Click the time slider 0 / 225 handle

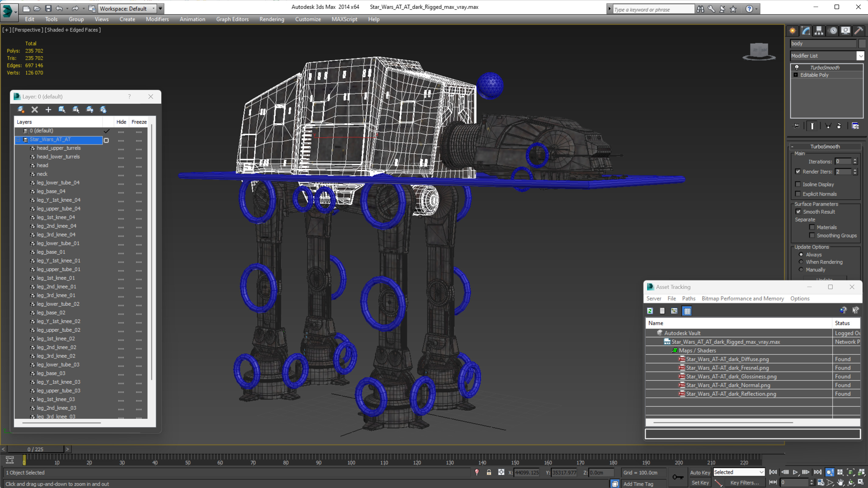coord(35,449)
